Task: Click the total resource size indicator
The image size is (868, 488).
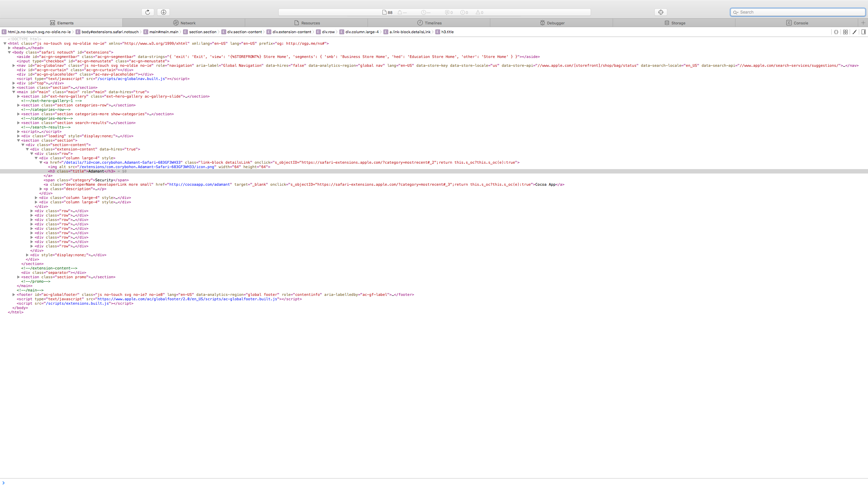Action: tap(402, 13)
